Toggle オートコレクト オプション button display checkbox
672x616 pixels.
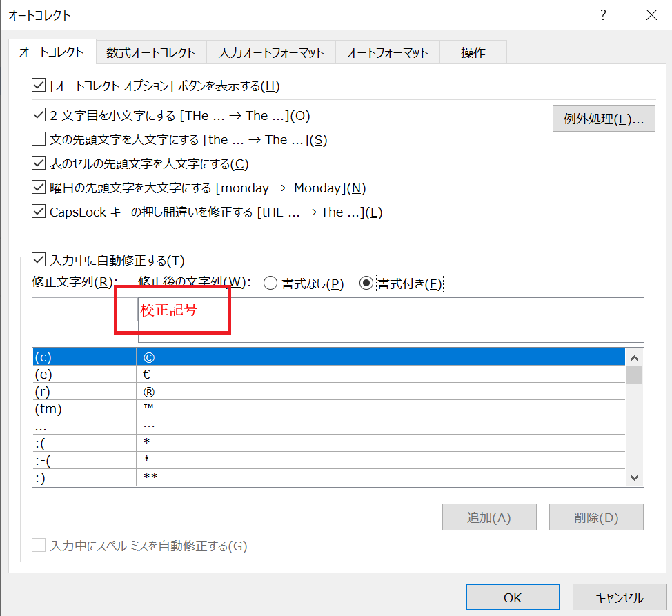[x=39, y=86]
